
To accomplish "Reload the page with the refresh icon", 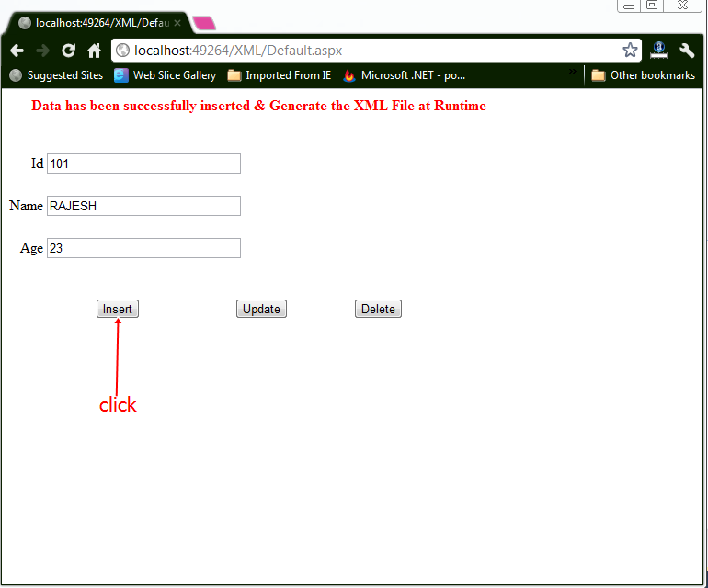I will (x=69, y=51).
